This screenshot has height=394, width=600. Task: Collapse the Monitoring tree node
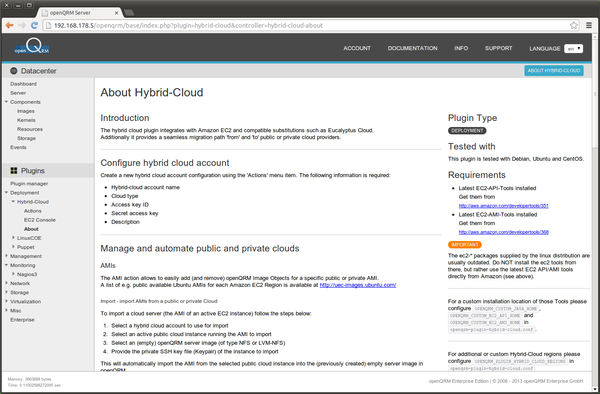[6, 265]
